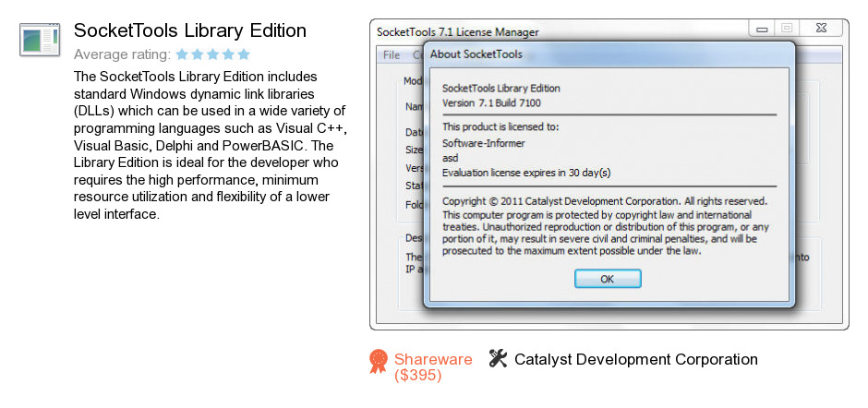This screenshot has width=868, height=408.
Task: Minimize the License Manager window
Action: 762,29
